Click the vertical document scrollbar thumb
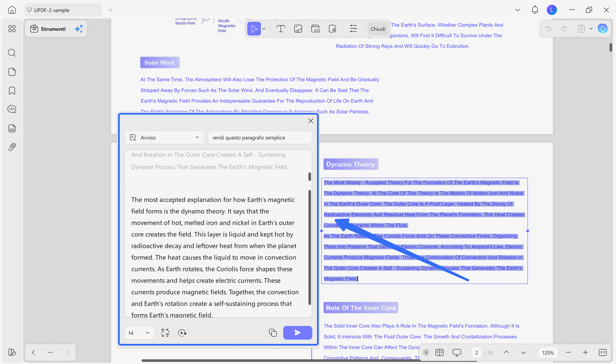 click(610, 47)
